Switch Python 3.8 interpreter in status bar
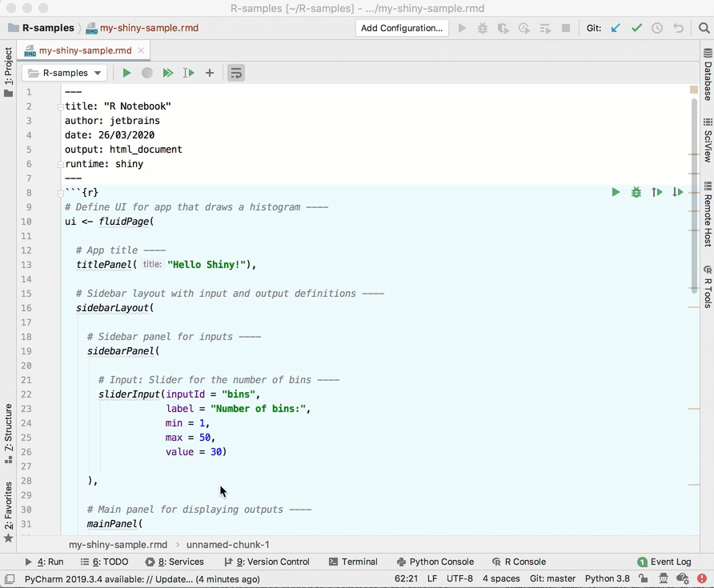Viewport: 714px width, 588px height. [607, 578]
